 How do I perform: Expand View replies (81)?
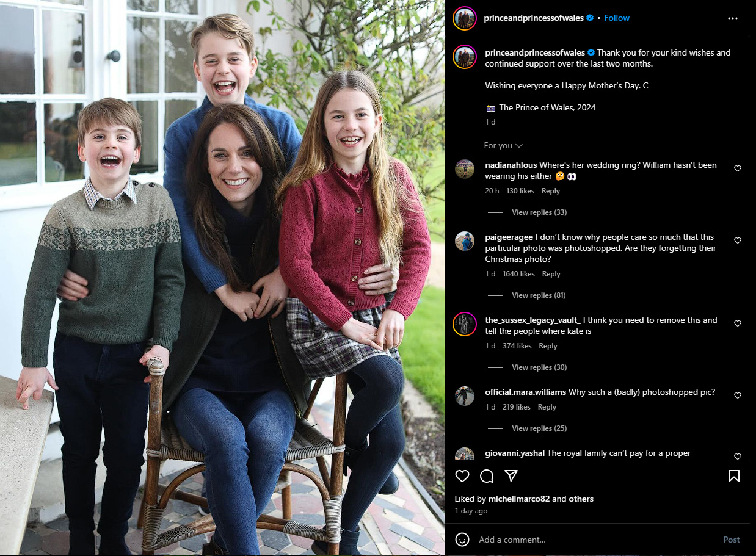coord(539,295)
